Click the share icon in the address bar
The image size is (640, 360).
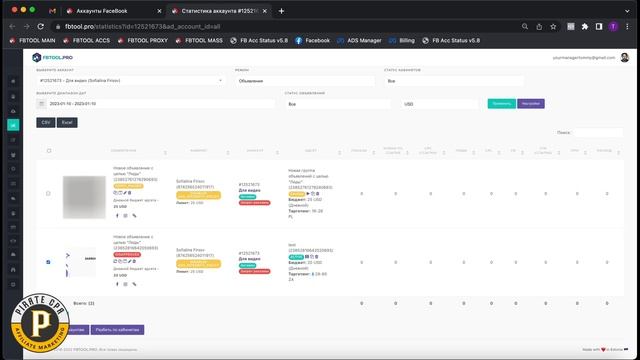click(539, 27)
